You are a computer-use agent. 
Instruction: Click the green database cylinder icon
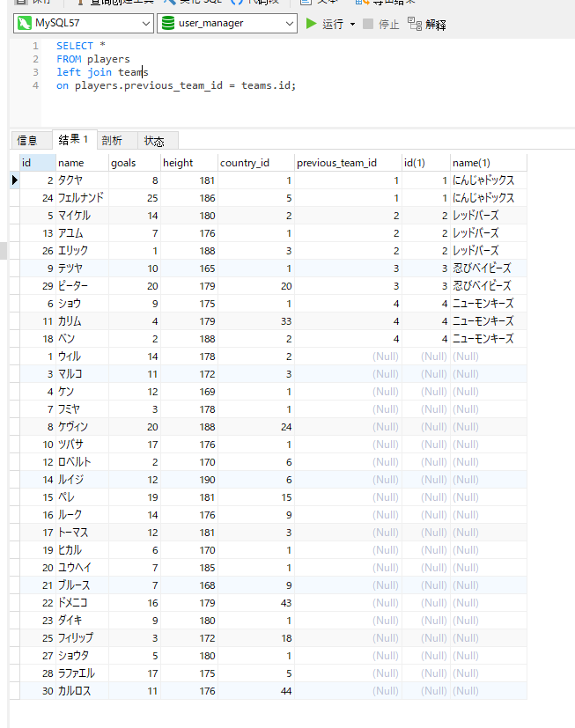[168, 23]
